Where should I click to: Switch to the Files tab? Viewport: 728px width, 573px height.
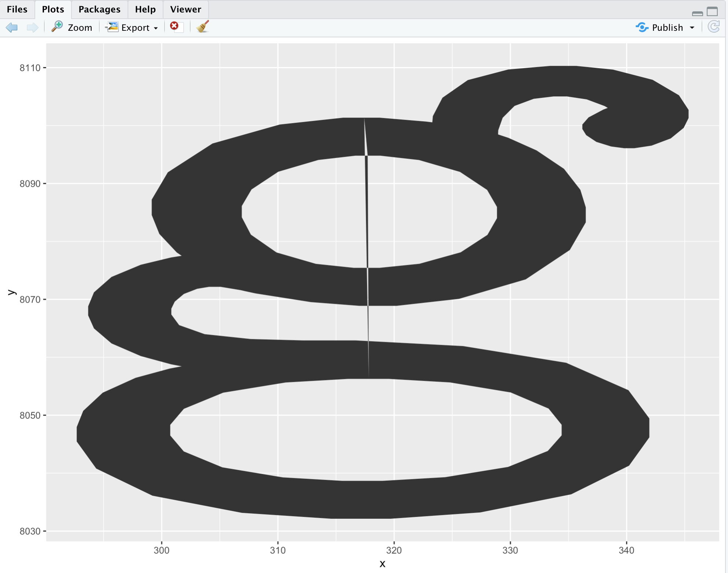pos(17,10)
